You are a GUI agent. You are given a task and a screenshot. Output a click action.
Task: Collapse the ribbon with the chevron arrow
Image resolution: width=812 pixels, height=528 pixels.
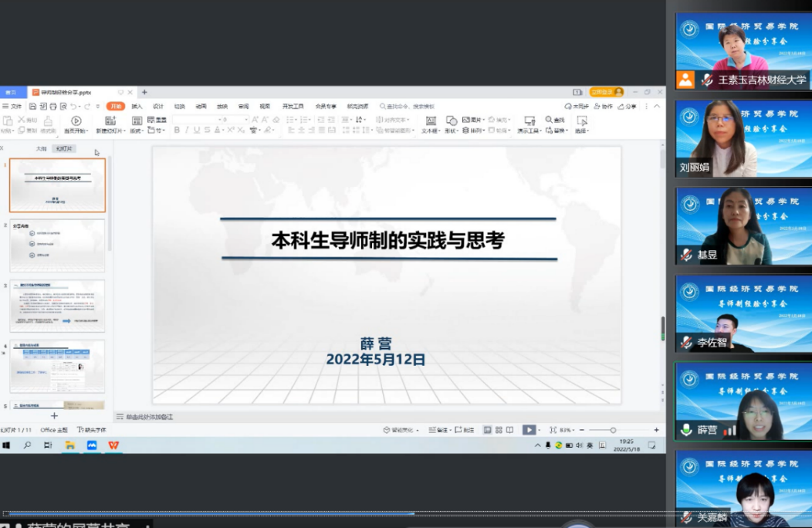coord(657,107)
